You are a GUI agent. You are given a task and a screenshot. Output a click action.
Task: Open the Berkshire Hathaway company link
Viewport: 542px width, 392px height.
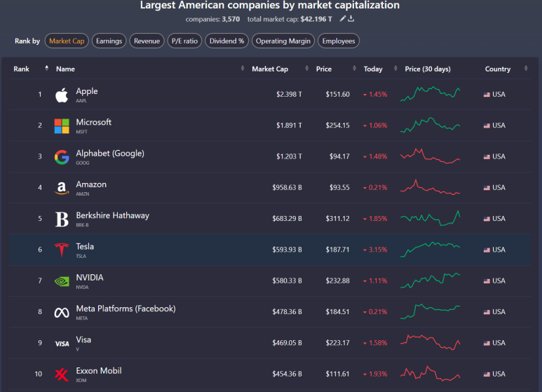(113, 215)
